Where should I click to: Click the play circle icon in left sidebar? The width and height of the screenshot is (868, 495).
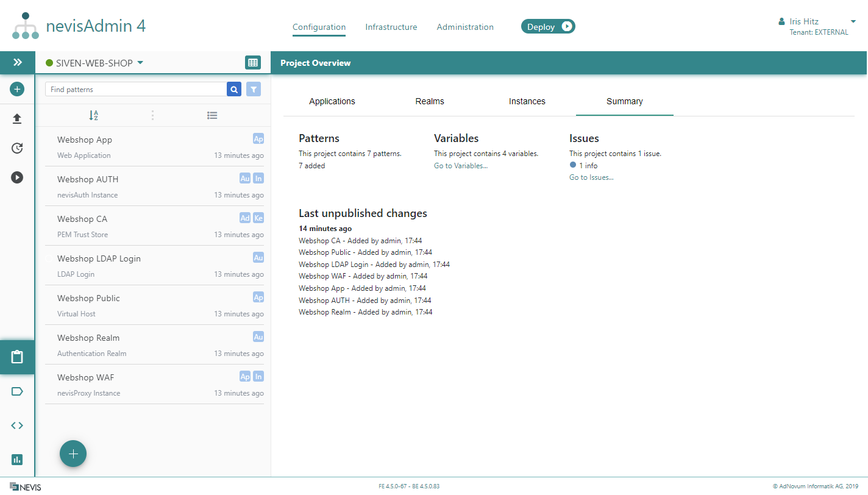(x=17, y=177)
